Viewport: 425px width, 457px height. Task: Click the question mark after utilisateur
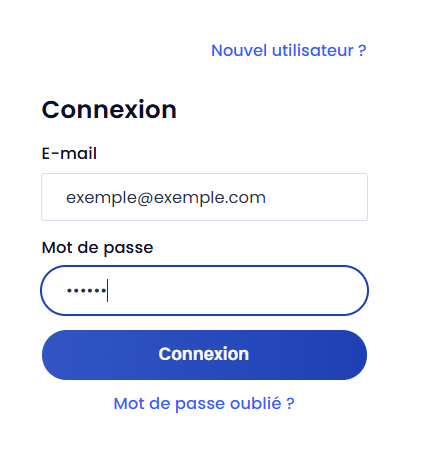(x=362, y=51)
